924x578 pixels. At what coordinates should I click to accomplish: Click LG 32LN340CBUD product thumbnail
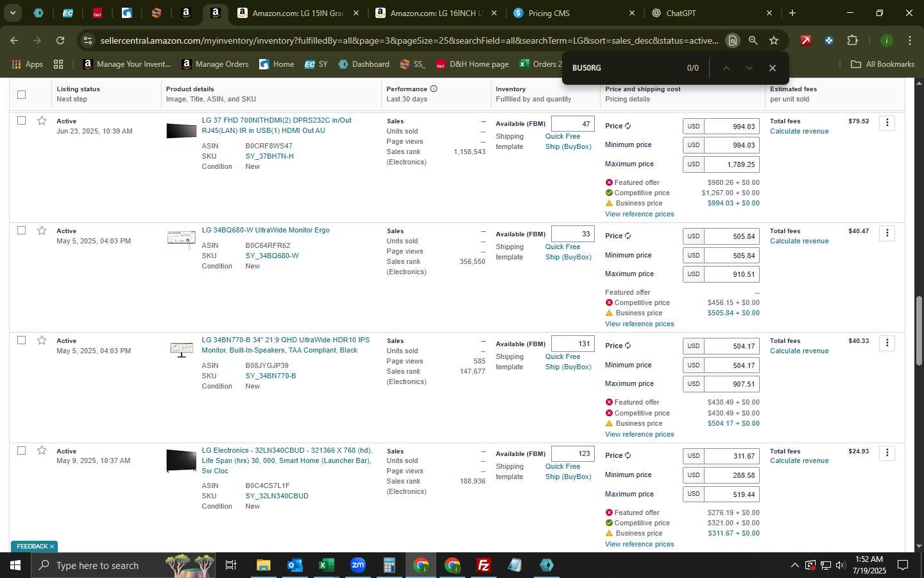pos(181,460)
